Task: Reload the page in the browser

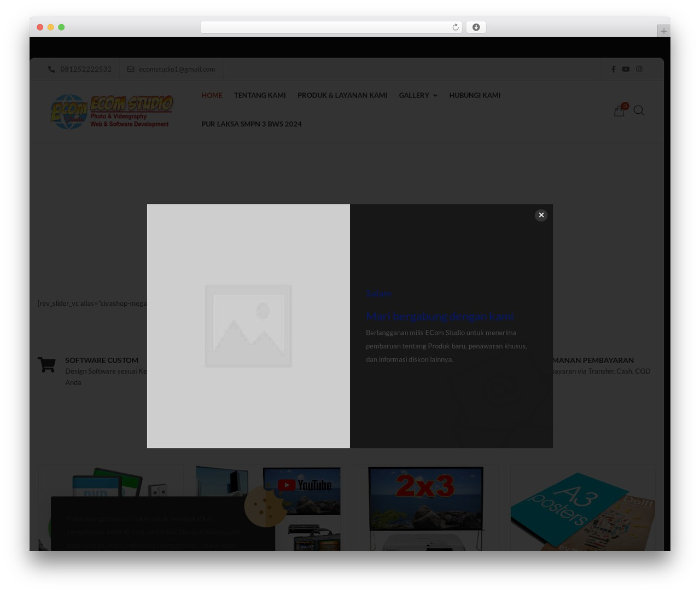Action: pos(456,27)
